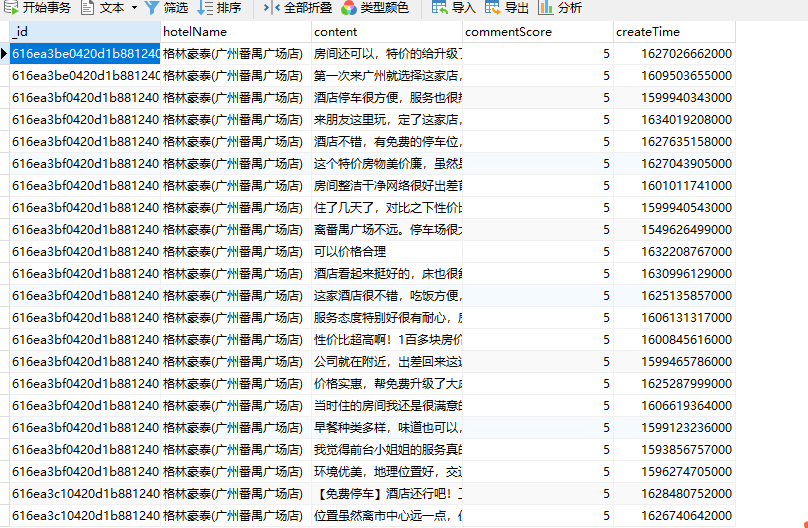This screenshot has width=808, height=528.
Task: Select createTime value 1549626499000
Action: [675, 230]
